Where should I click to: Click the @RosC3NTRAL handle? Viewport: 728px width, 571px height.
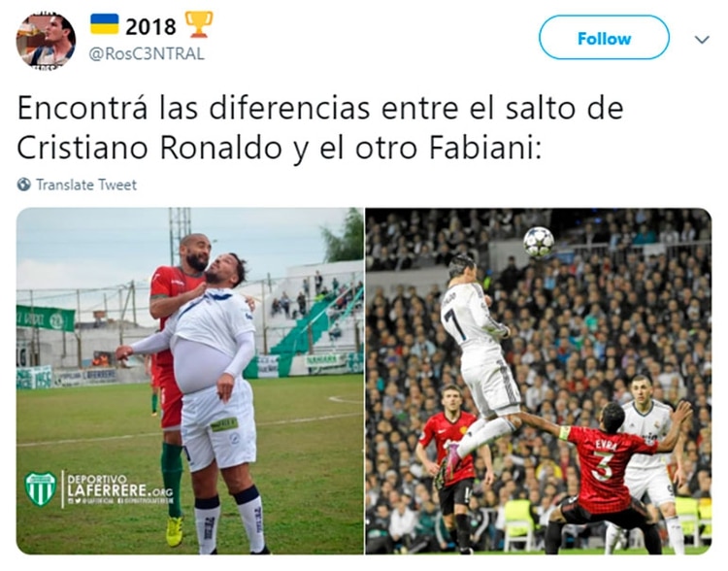click(147, 53)
